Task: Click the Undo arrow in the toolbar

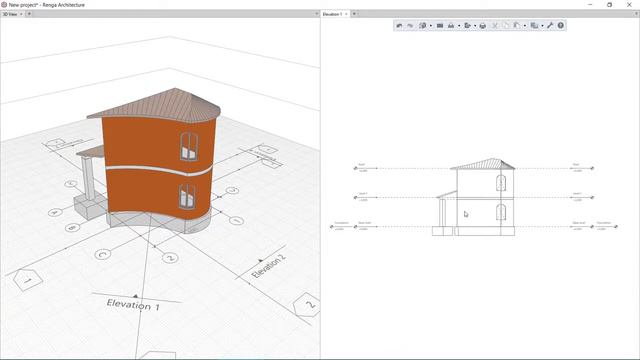Action: coord(399,26)
